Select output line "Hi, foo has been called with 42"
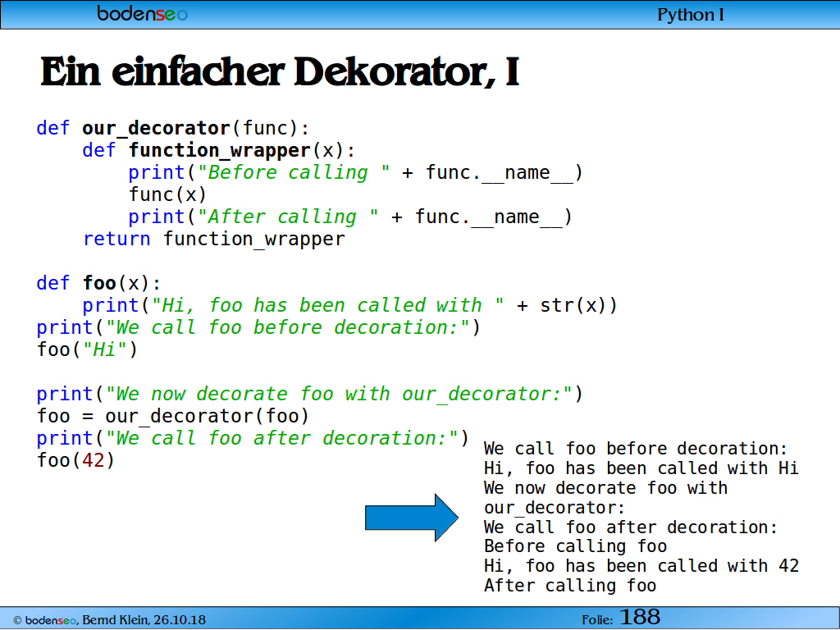This screenshot has width=840, height=630. pyautogui.click(x=641, y=566)
